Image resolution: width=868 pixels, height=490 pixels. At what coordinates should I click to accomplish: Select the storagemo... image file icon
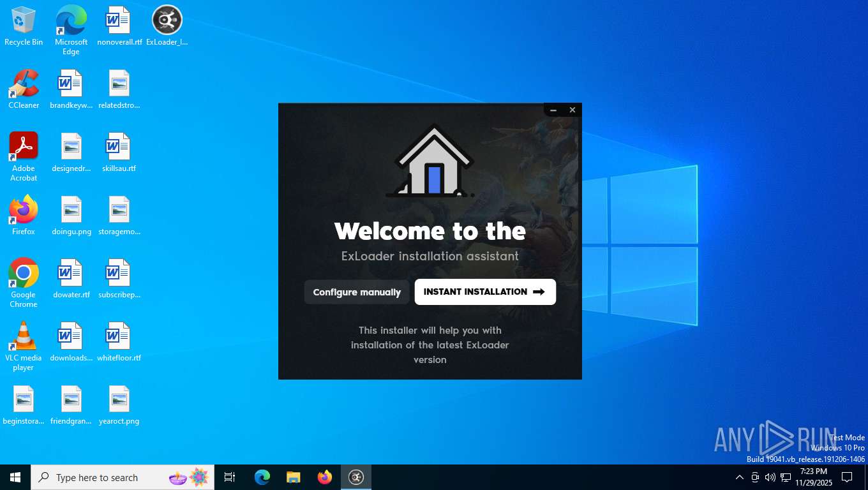point(119,216)
